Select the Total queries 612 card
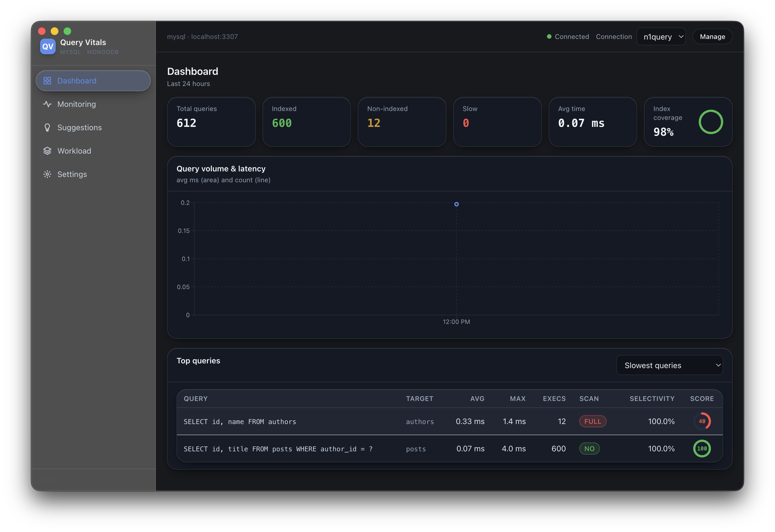 click(x=211, y=122)
